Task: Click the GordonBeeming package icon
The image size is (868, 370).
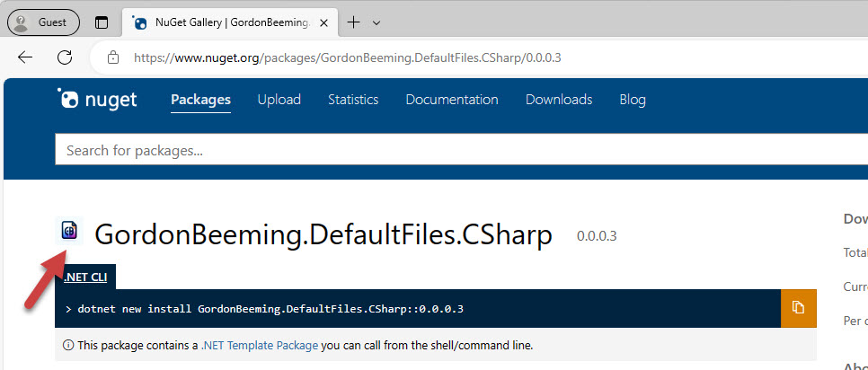Action: [69, 231]
